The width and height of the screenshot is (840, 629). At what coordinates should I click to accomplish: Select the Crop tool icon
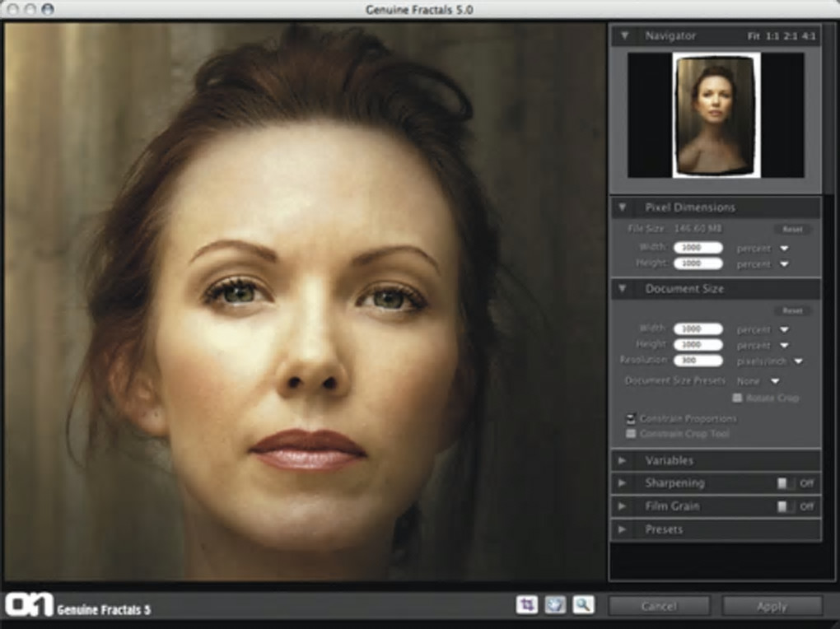(x=526, y=605)
